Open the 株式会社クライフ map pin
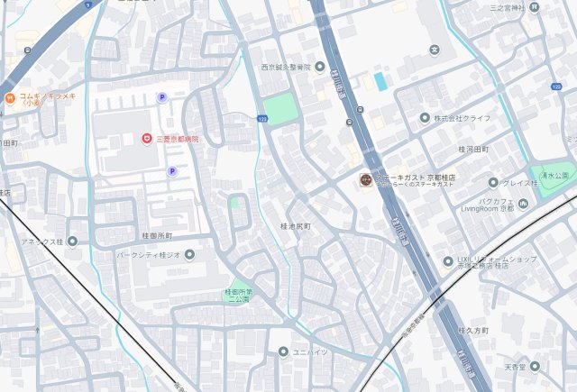Viewport: 577px width, 392px height. (x=425, y=118)
